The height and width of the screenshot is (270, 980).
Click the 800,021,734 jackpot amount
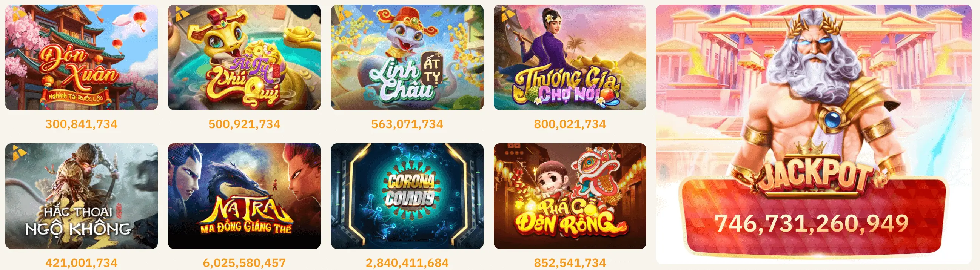point(570,124)
